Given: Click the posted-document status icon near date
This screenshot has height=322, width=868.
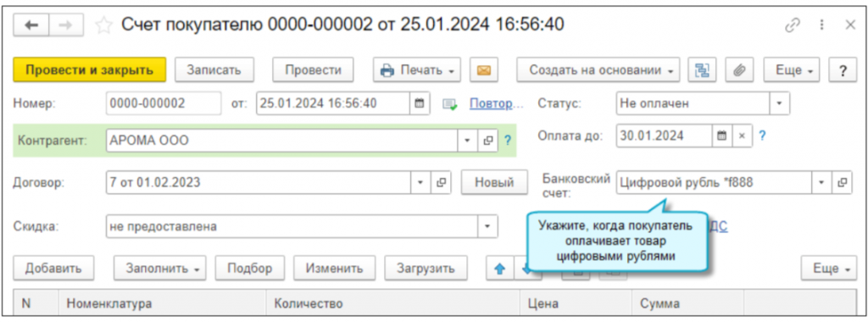Looking at the screenshot, I should coord(450,104).
